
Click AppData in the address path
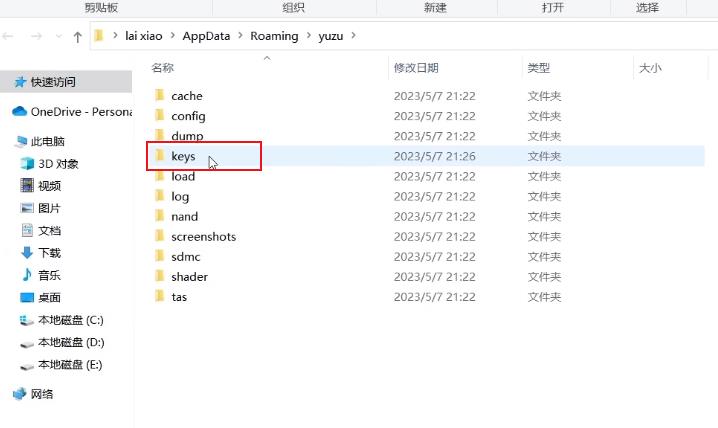205,36
